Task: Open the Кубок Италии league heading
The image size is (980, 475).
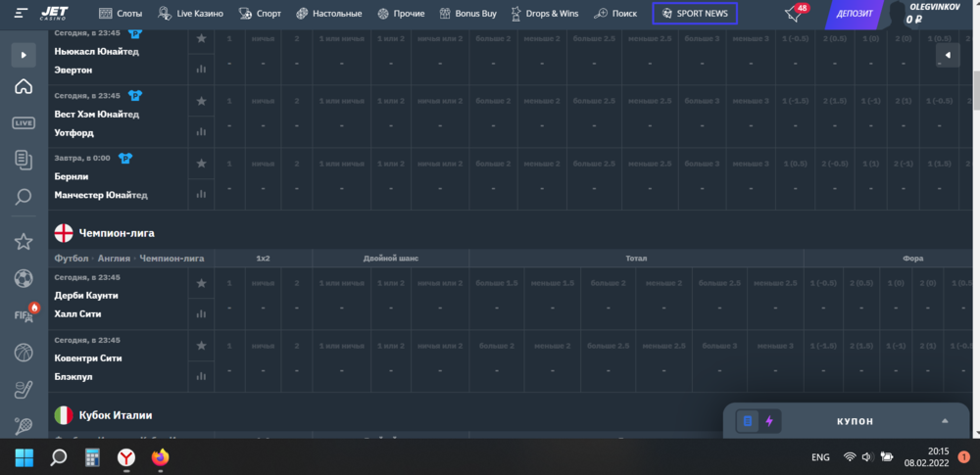Action: click(x=116, y=415)
